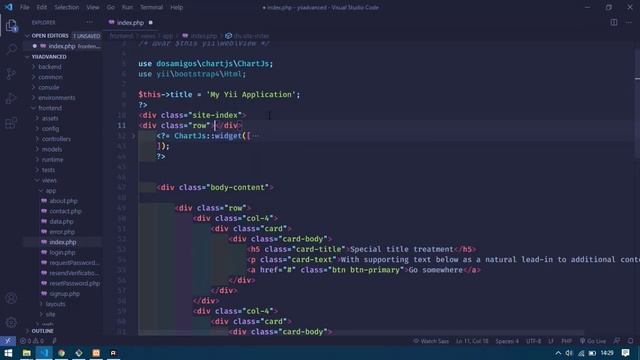Viewport: 640px width, 360px height.
Task: Collapse the frontend folder
Action: tap(50, 108)
